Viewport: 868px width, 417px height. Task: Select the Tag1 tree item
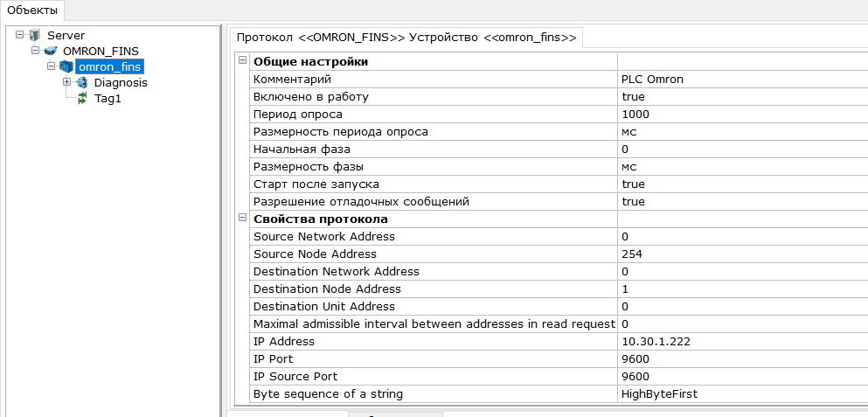(x=108, y=99)
